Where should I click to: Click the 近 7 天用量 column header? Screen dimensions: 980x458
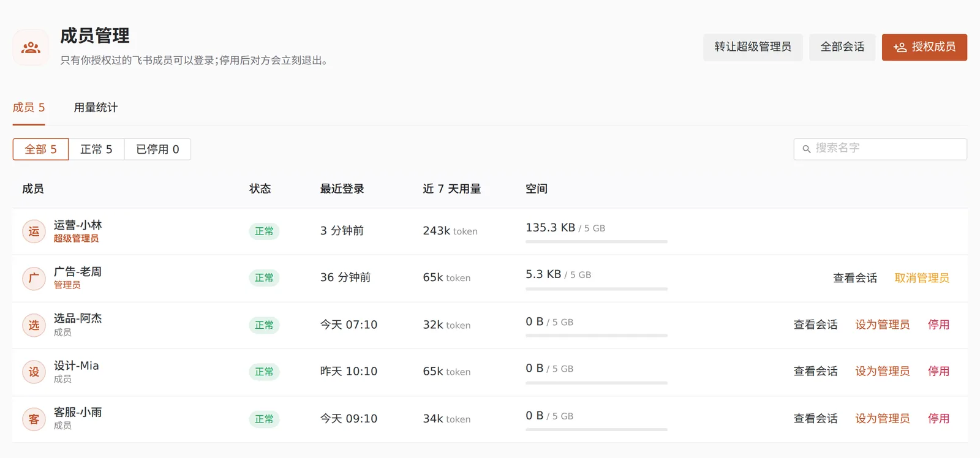click(451, 189)
